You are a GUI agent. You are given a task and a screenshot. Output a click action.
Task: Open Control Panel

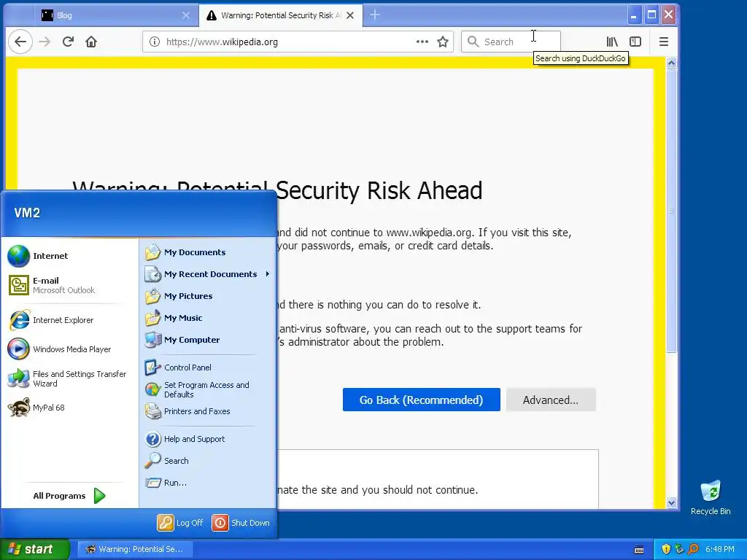click(x=208, y=367)
